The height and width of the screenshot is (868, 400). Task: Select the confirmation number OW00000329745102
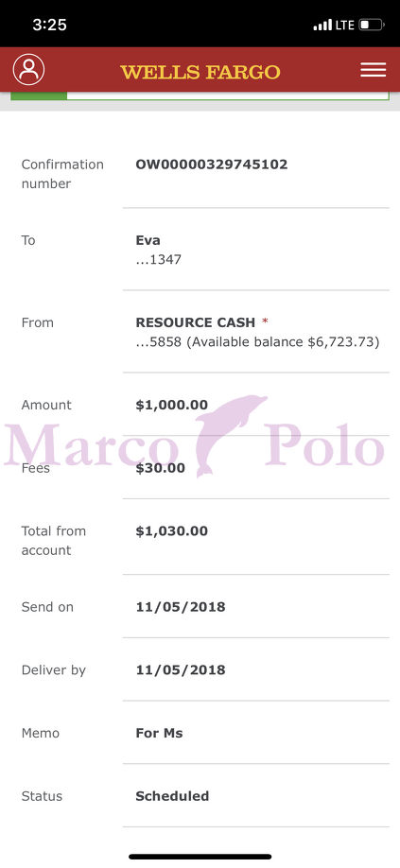[211, 165]
